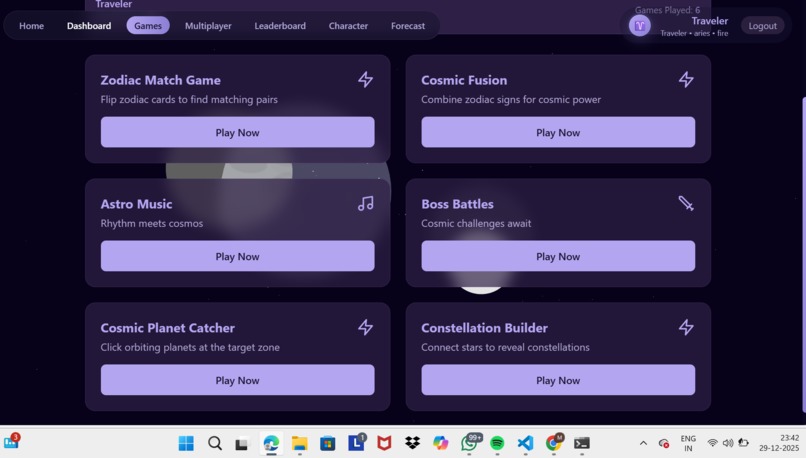Viewport: 806px width, 458px height.
Task: Play Now for Boss Battles
Action: [x=558, y=256]
